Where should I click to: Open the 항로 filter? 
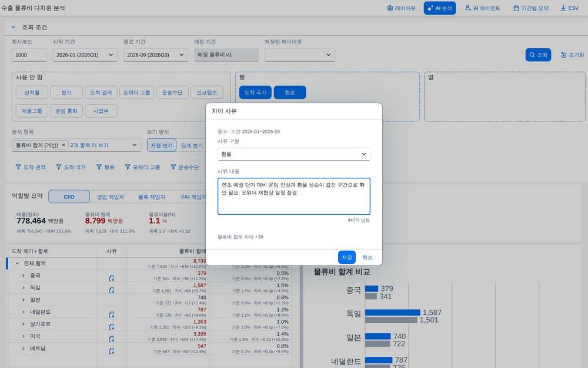[x=105, y=167]
